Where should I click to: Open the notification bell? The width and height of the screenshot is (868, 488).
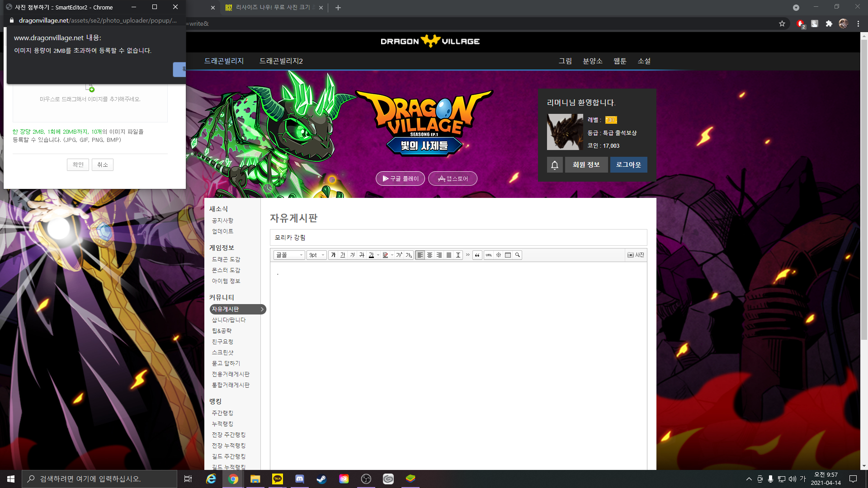click(x=555, y=165)
